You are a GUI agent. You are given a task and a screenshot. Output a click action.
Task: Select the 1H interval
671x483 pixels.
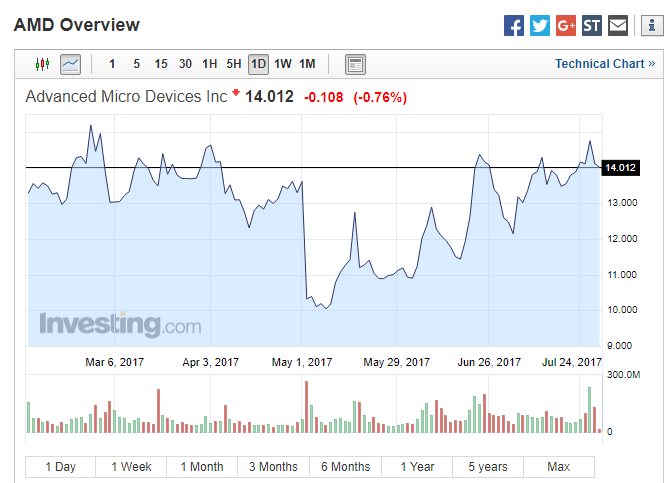210,64
